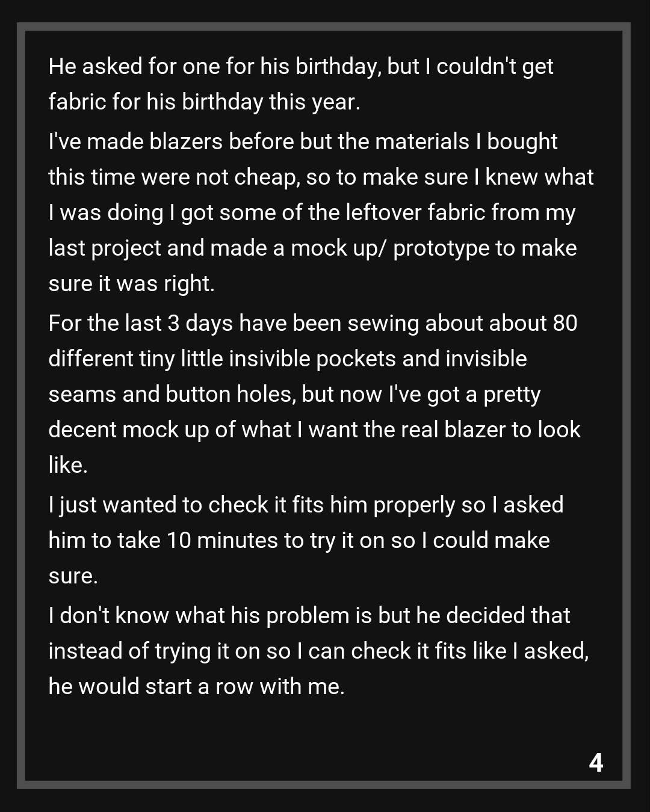Click the line "sure it was right."
Image resolution: width=650 pixels, height=812 pixels.
click(131, 284)
